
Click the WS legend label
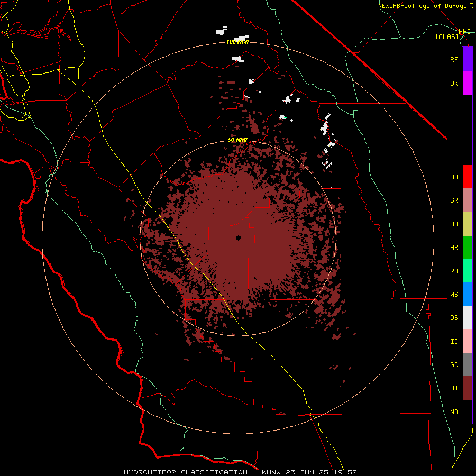pyautogui.click(x=454, y=295)
